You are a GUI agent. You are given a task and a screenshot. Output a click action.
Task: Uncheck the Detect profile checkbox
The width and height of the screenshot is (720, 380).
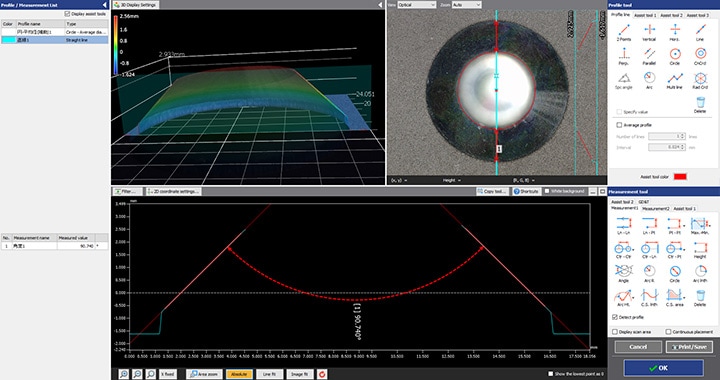[615, 317]
